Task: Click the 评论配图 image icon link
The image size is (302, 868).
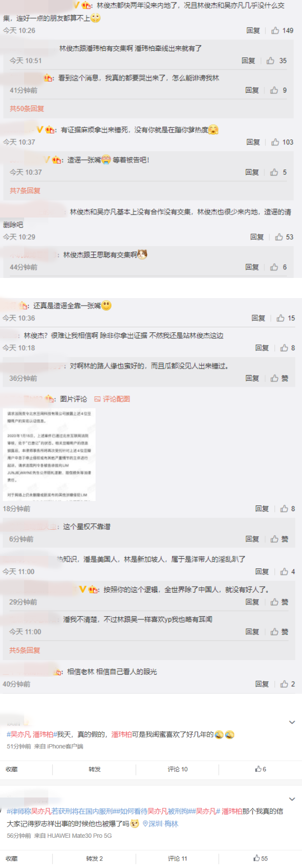Action: tap(112, 399)
